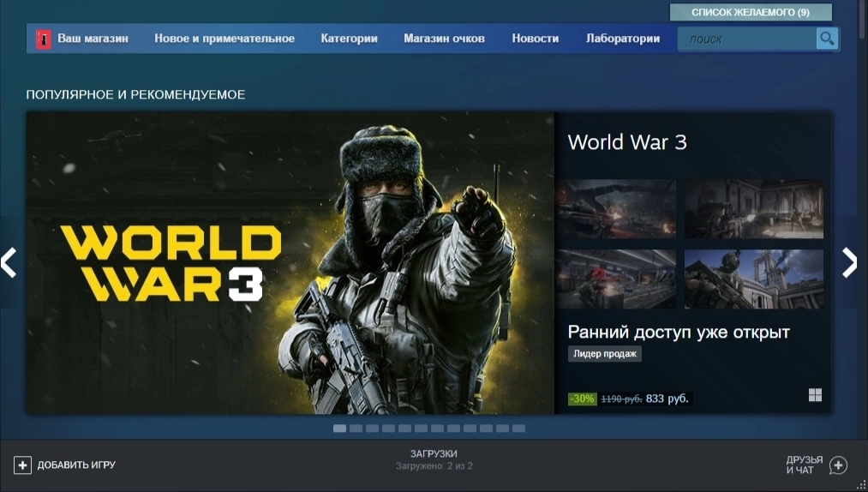Screen dimensions: 868x492
Task: Click the -30% discount badge
Action: pos(583,399)
